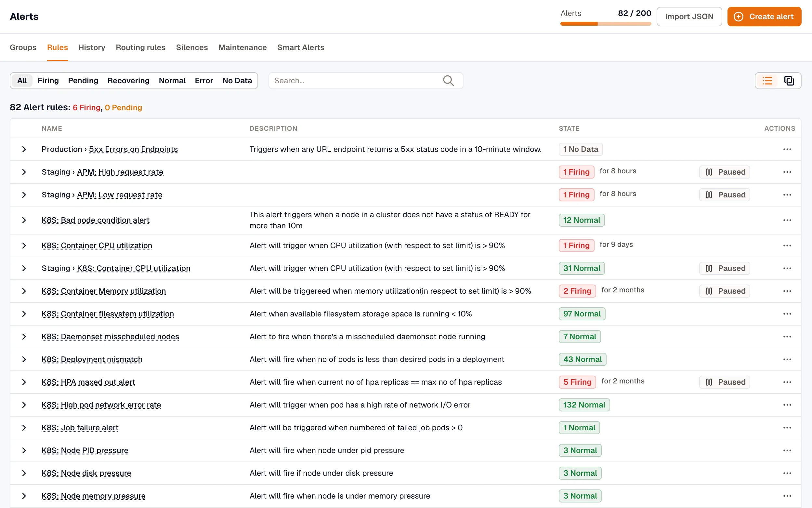Image resolution: width=812 pixels, height=508 pixels.
Task: Open three-dot menu for K8S: Node disk pressure
Action: point(787,473)
